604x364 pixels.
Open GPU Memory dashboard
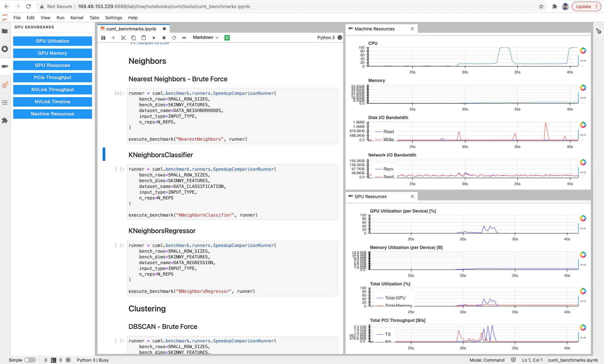point(53,53)
